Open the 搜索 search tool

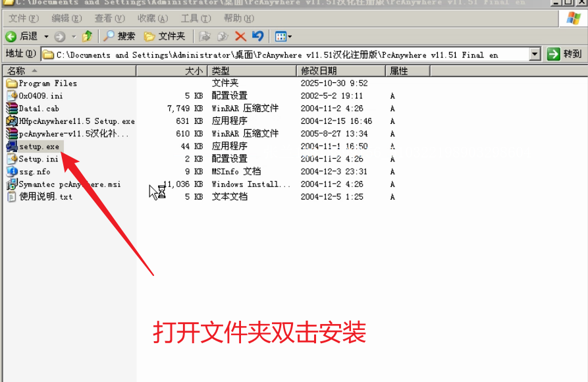click(119, 36)
